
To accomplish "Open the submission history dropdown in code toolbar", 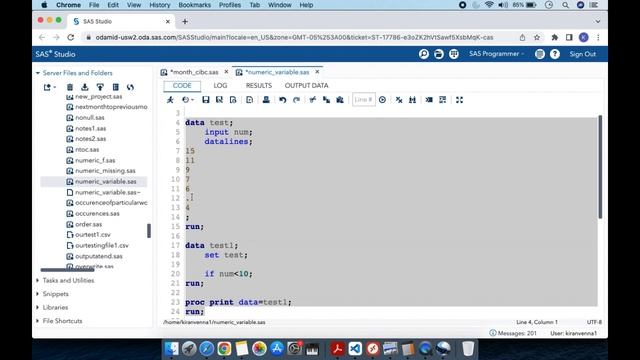I will coord(188,100).
